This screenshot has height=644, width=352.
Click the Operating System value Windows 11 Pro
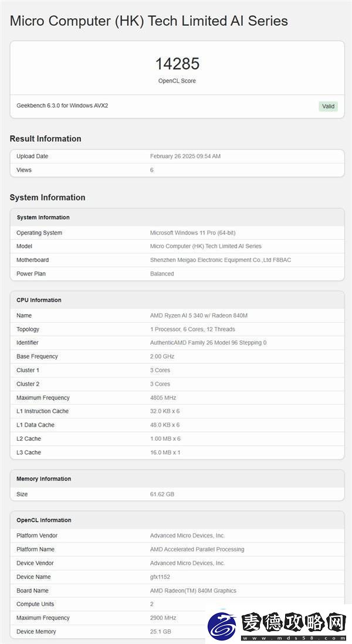193,233
